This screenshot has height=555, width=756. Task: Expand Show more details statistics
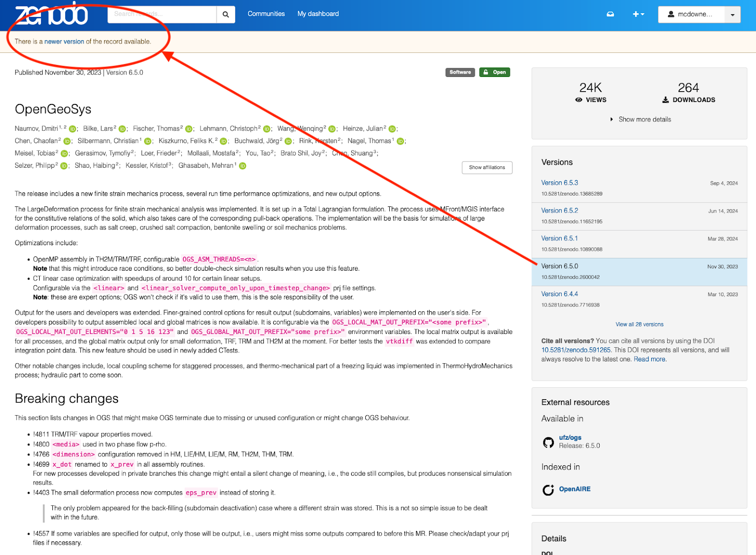point(640,120)
